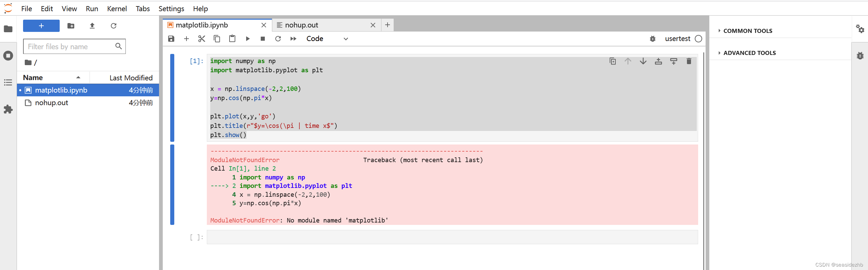Click into the empty code cell

pyautogui.click(x=452, y=237)
